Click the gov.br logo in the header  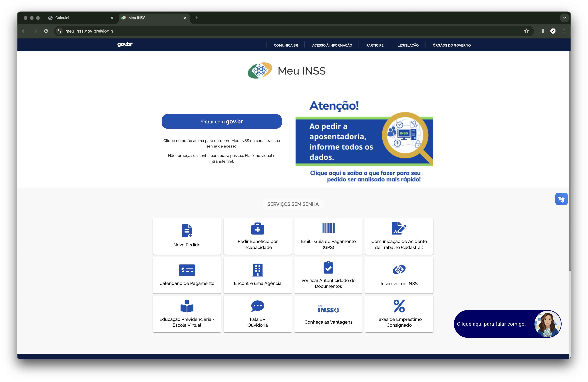[125, 44]
